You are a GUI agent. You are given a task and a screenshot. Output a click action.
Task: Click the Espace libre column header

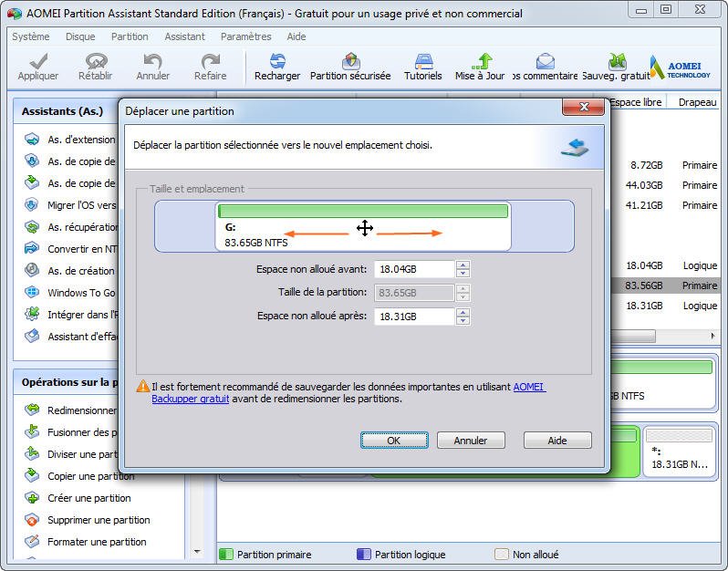(636, 102)
